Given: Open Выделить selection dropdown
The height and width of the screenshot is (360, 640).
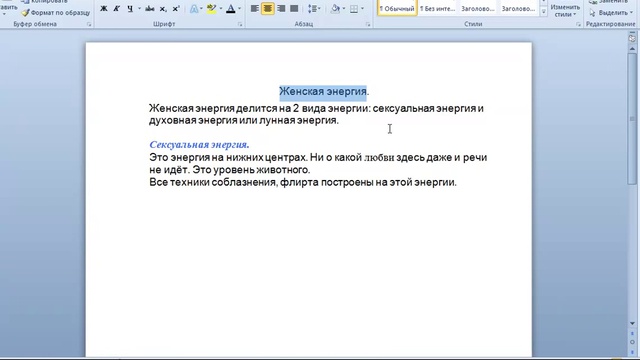Looking at the screenshot, I should [x=611, y=13].
